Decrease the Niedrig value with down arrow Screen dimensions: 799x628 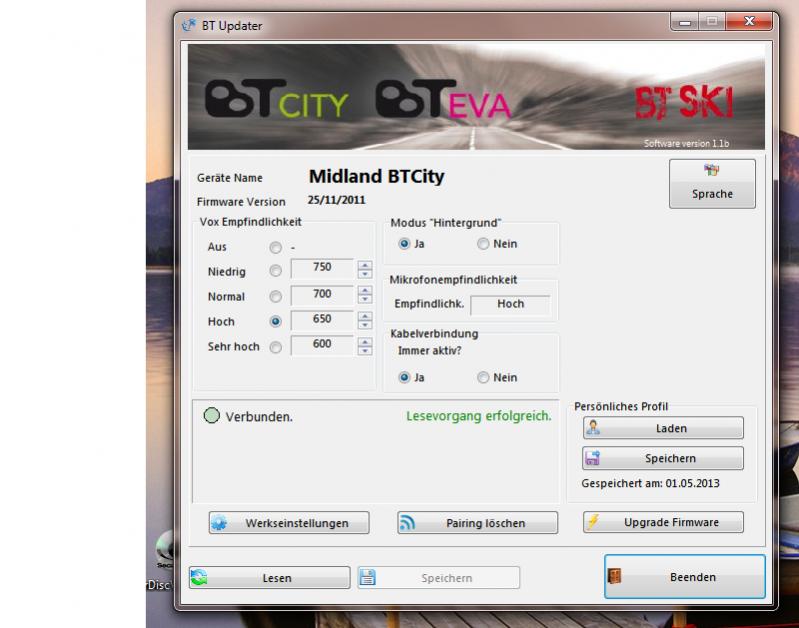(x=364, y=274)
